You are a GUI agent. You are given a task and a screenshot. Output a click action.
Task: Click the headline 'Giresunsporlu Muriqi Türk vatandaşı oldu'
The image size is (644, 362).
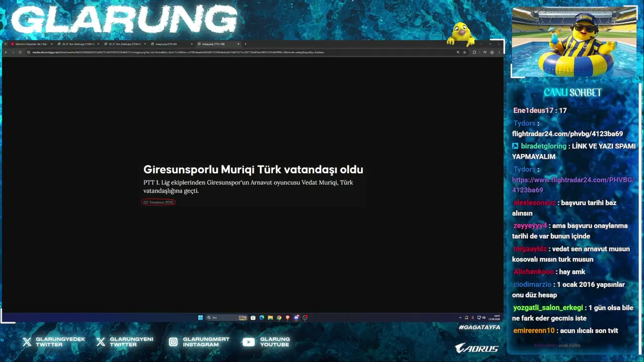tap(253, 169)
